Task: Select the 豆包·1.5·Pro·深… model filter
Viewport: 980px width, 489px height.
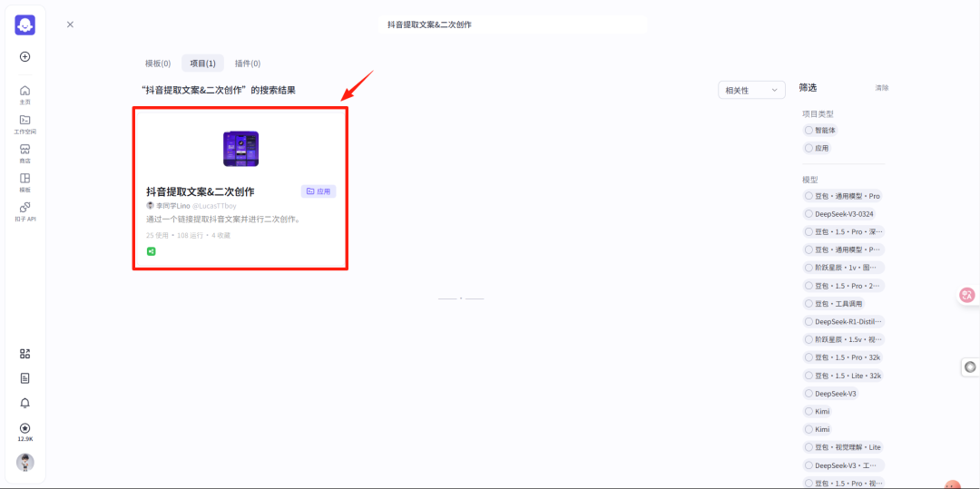Action: tap(843, 231)
